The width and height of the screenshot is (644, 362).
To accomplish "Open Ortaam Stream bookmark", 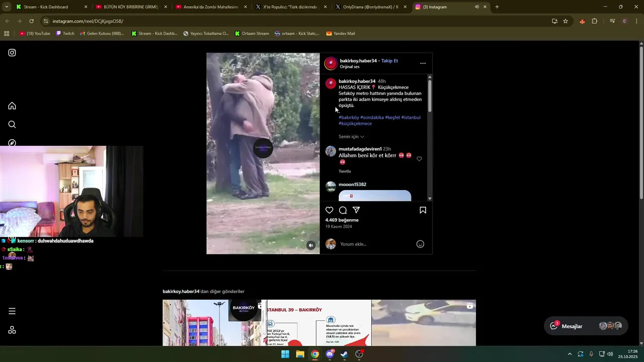I will click(252, 34).
